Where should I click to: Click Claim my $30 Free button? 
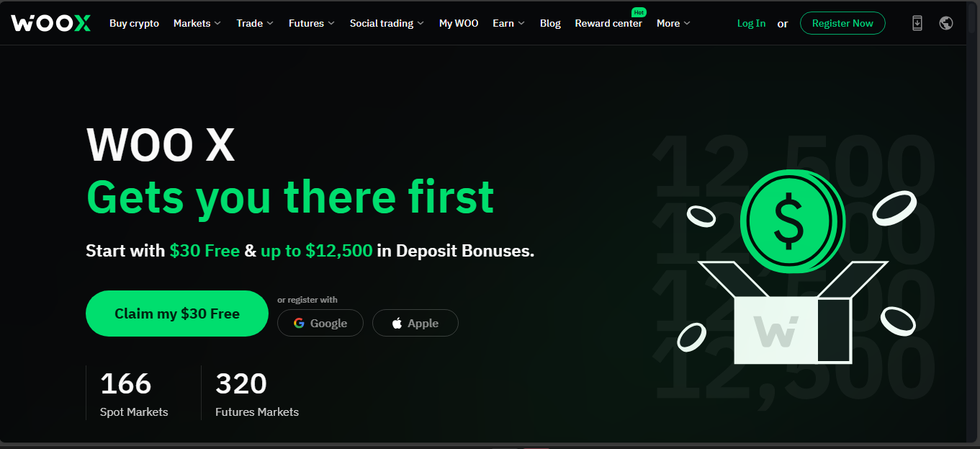click(177, 314)
